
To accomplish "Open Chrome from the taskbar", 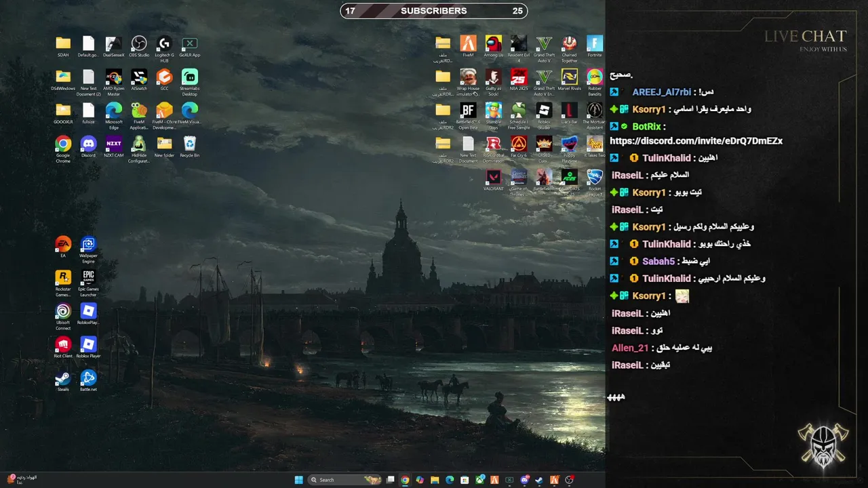I will point(405,480).
